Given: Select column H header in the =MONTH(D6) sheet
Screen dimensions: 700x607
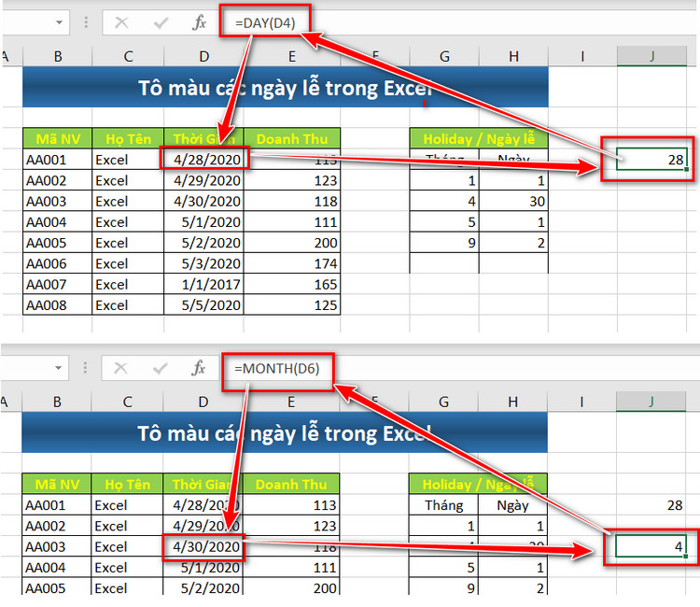Looking at the screenshot, I should [x=512, y=402].
